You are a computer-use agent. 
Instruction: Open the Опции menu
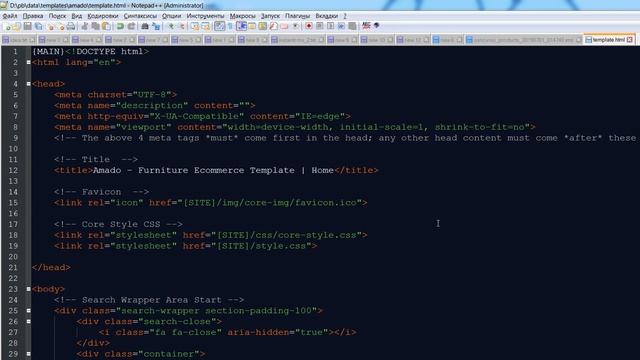tap(171, 16)
